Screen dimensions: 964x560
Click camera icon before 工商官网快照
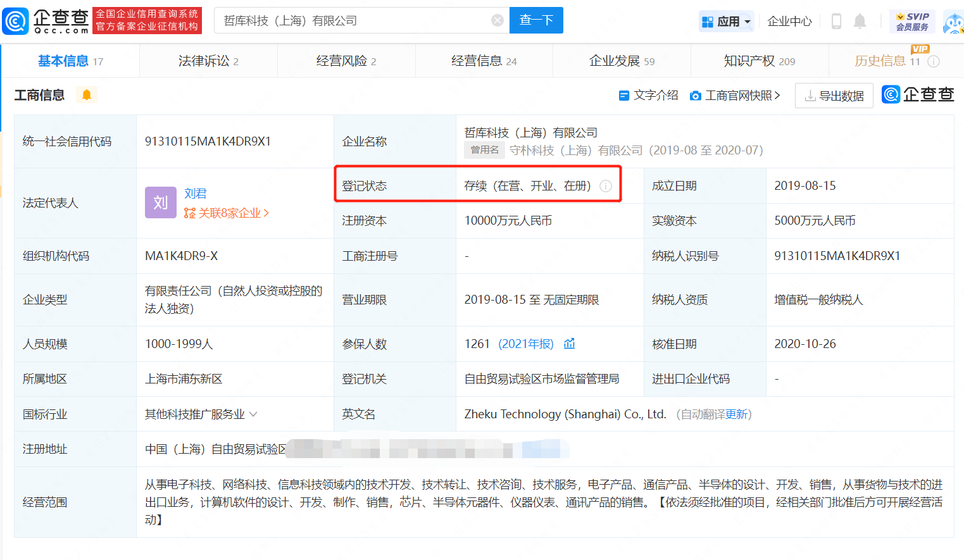(x=696, y=96)
